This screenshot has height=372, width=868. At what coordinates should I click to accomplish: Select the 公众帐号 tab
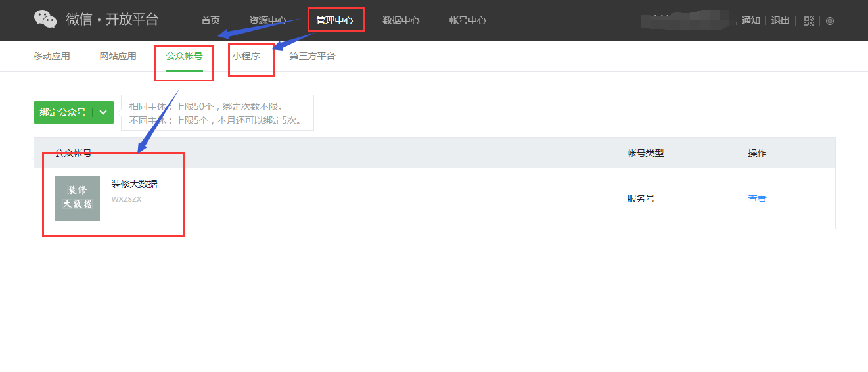click(x=184, y=56)
